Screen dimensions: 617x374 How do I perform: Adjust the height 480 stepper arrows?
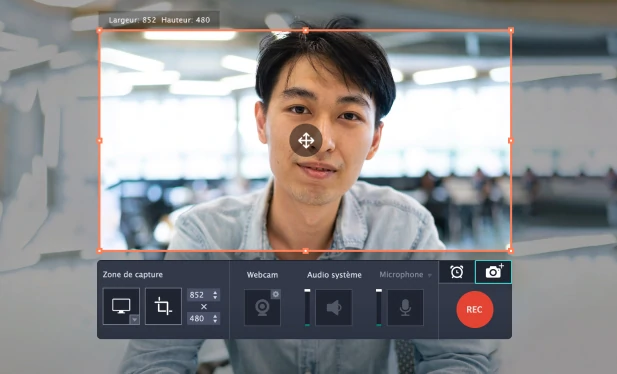(215, 318)
